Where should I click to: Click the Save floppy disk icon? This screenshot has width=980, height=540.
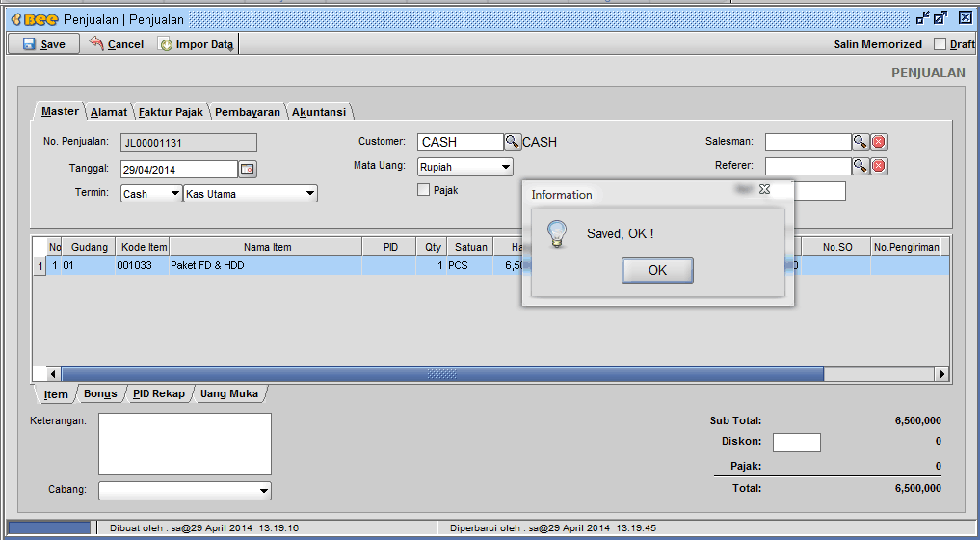coord(29,44)
